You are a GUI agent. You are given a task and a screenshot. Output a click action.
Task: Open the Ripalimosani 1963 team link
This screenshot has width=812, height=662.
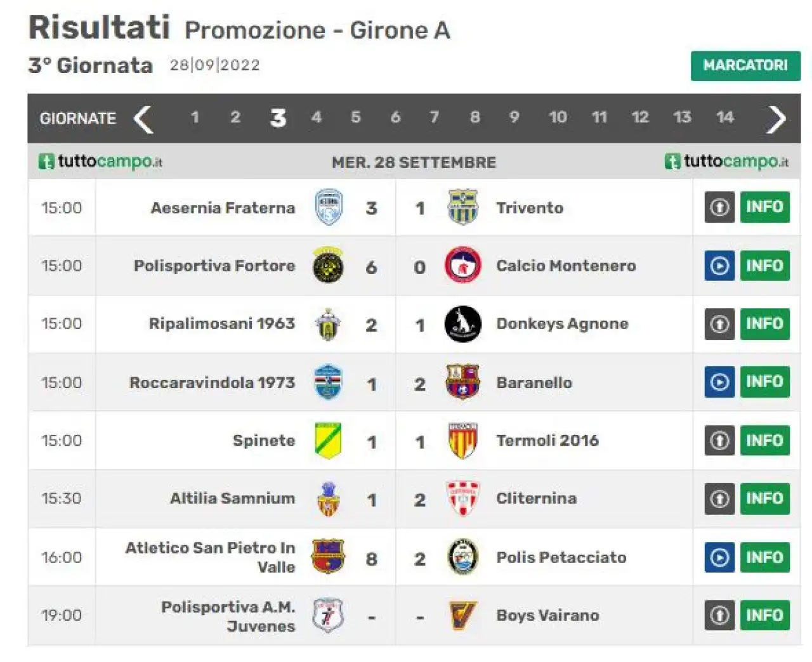coord(222,323)
